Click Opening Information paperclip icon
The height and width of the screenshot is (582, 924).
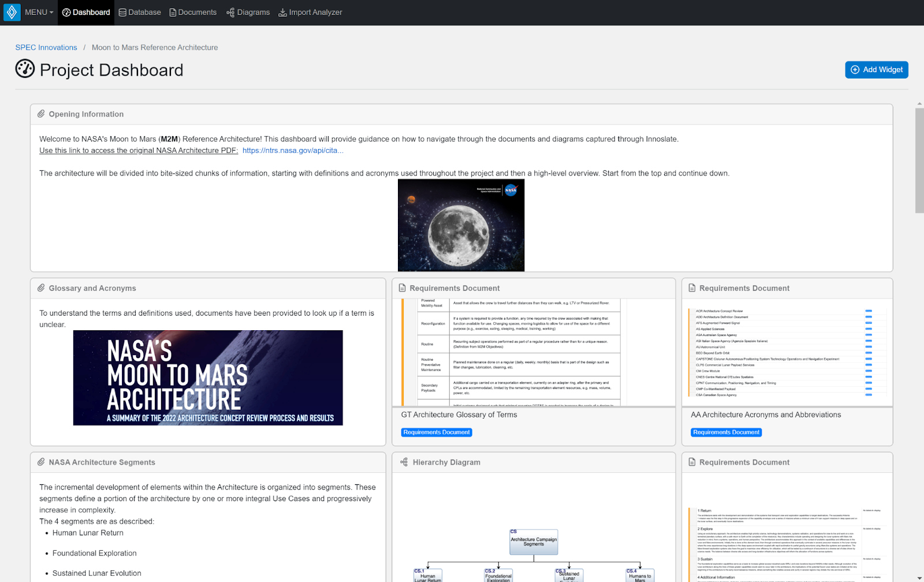click(41, 114)
